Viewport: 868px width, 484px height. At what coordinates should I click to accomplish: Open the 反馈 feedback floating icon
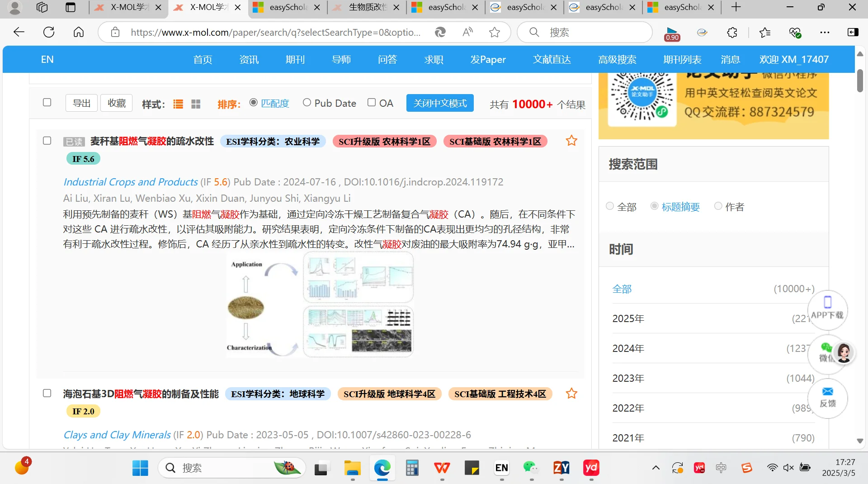click(x=827, y=399)
